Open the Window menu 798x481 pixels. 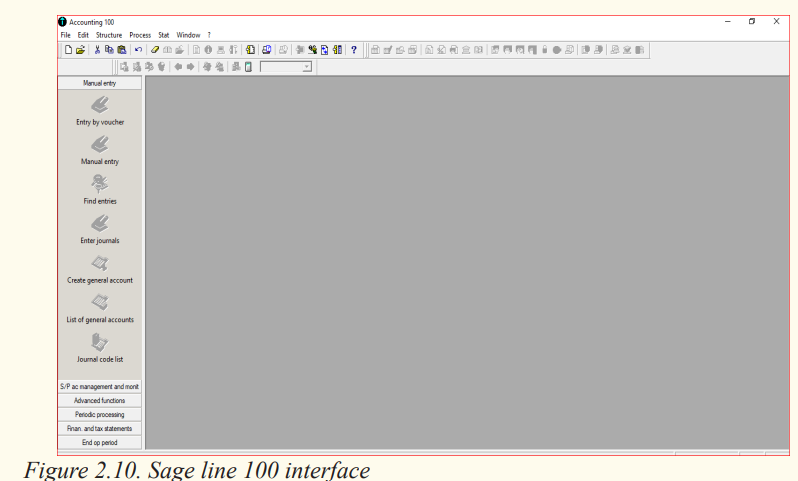(188, 35)
